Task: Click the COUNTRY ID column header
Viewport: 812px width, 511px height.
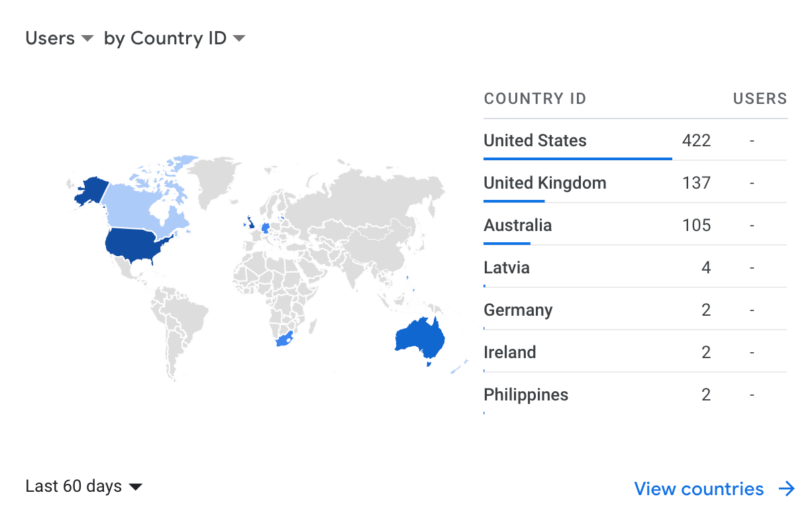Action: (x=535, y=99)
